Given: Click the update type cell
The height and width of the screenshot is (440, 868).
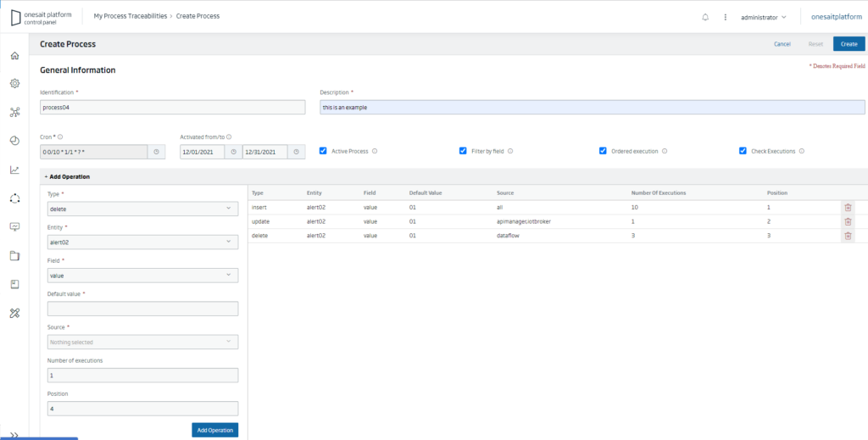Looking at the screenshot, I should click(x=261, y=221).
